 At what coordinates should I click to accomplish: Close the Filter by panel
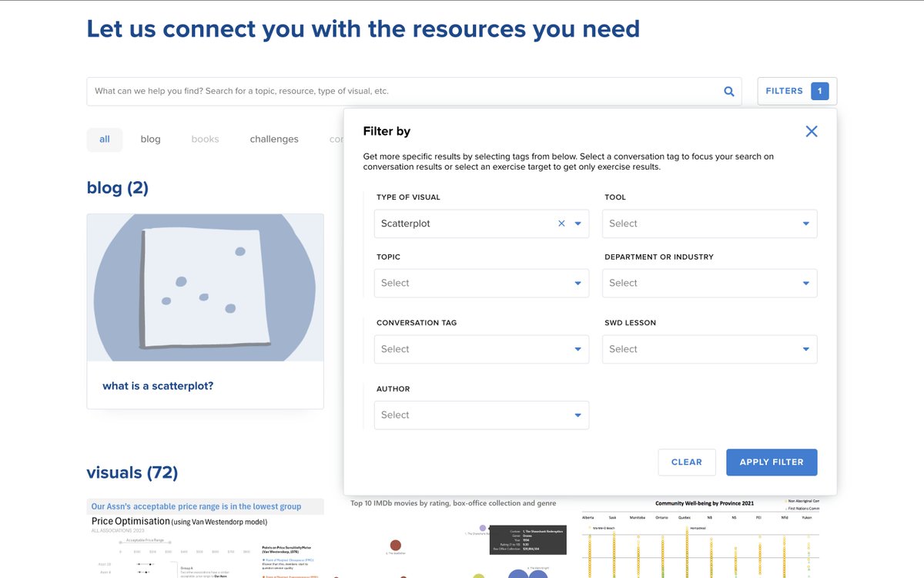tap(811, 131)
